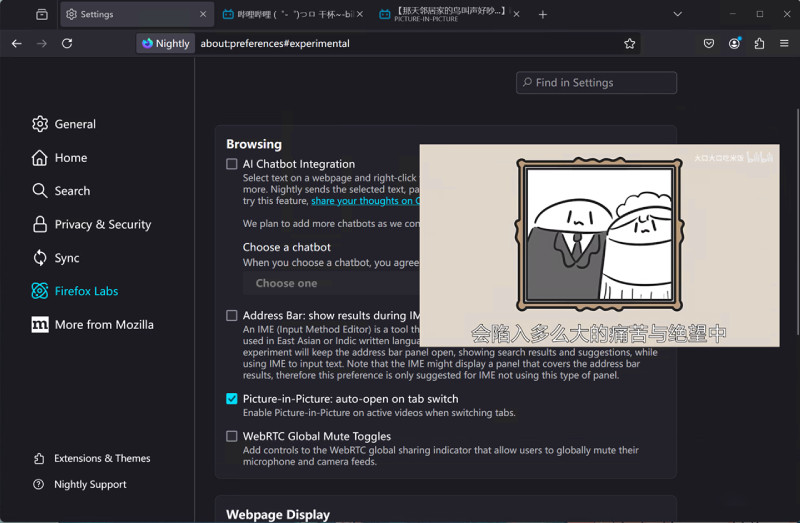Click the Choose a chatbot label
Screen dimensions: 800x523
287,247
